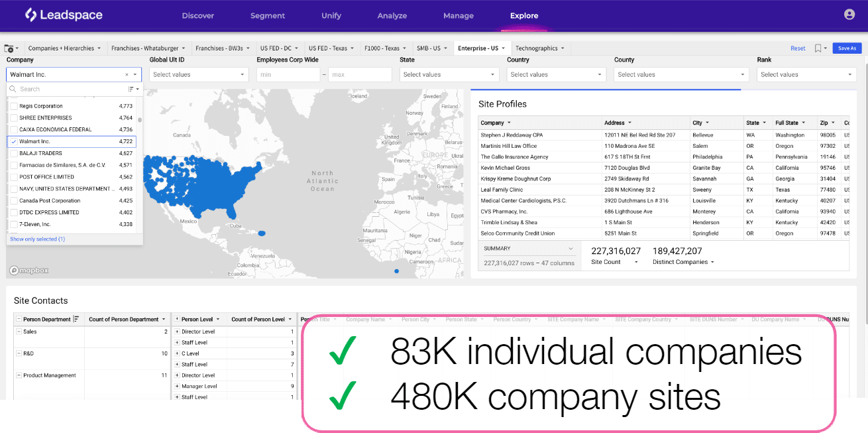Tick the Canada Post Corporation checkbox
This screenshot has height=433, width=868.
tap(14, 201)
